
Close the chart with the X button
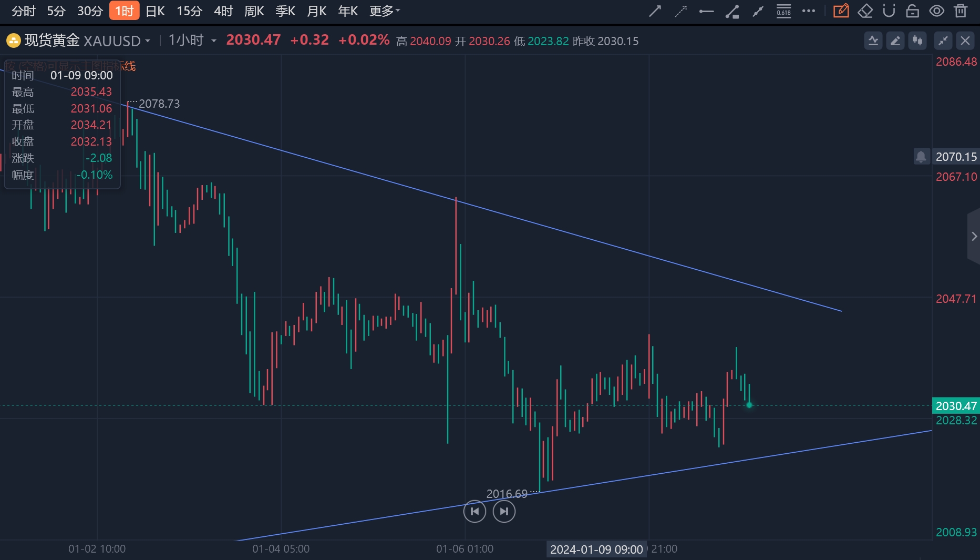coord(965,40)
